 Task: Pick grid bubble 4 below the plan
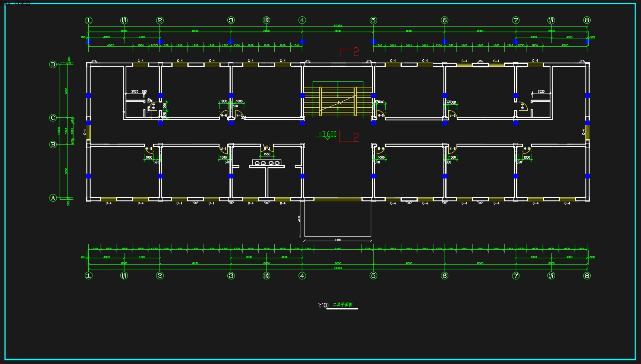coord(302,276)
